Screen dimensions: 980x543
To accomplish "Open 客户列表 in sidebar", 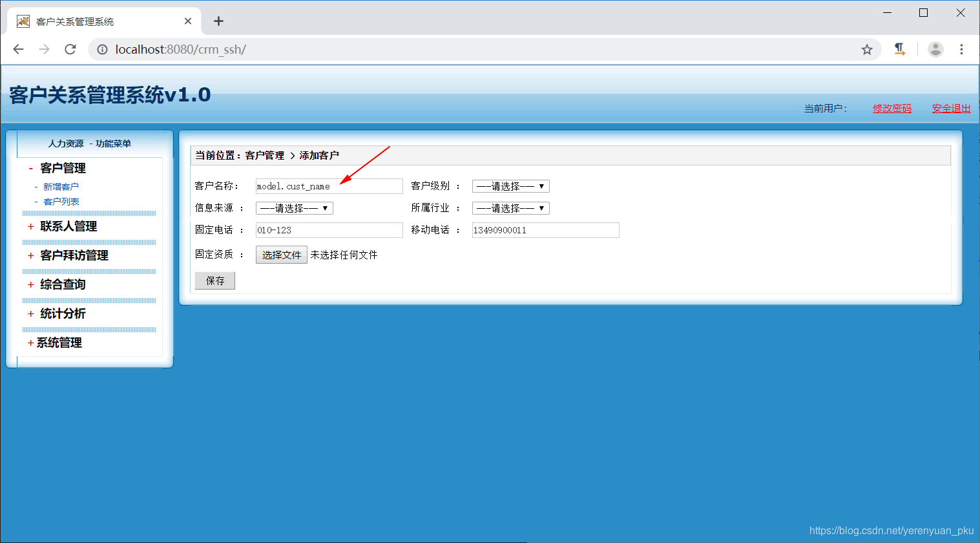I will (61, 202).
